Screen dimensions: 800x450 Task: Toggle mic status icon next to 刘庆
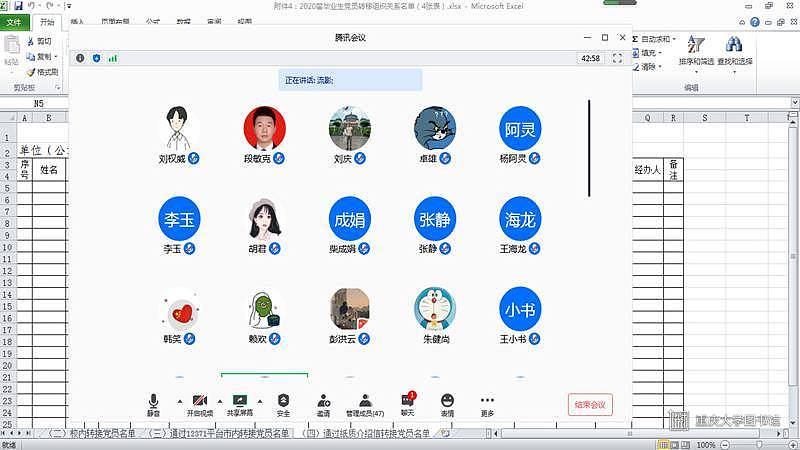(x=360, y=158)
